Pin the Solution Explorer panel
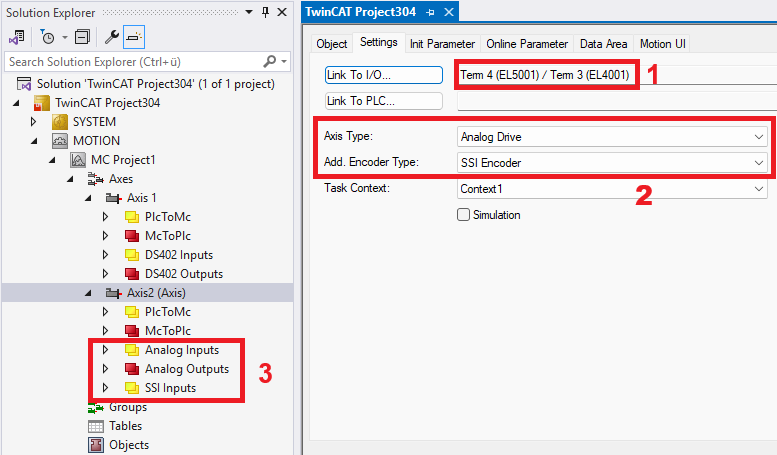The image size is (777, 455). coord(266,12)
